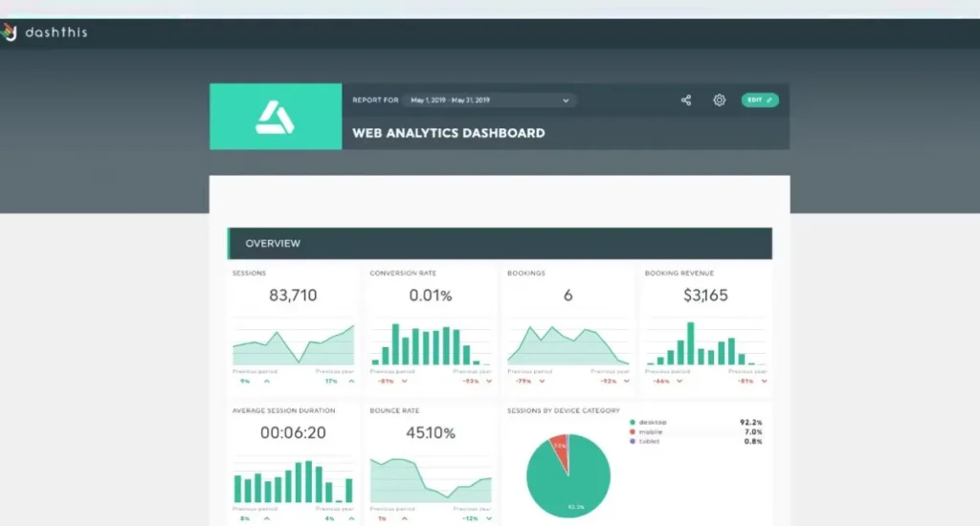The width and height of the screenshot is (980, 526).
Task: Open dashboard settings gear icon
Action: (719, 100)
